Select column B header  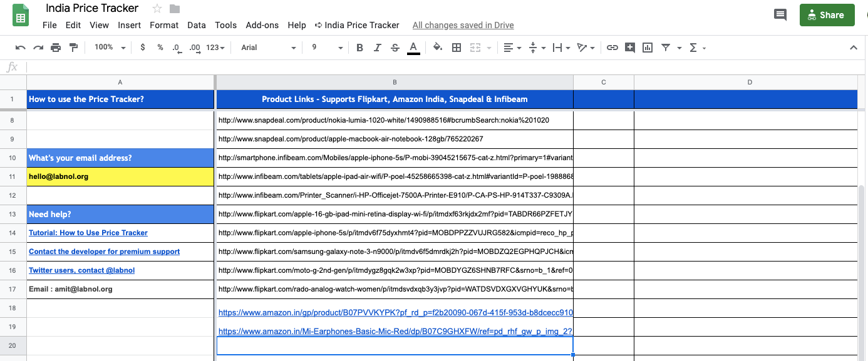coord(395,82)
